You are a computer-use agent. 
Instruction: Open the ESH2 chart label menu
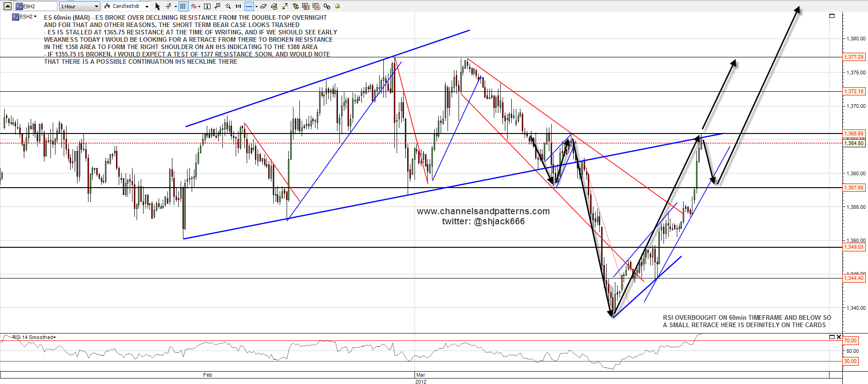tap(25, 17)
